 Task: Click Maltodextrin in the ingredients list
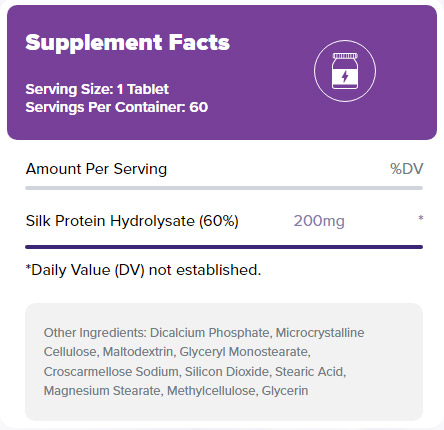pyautogui.click(x=139, y=352)
